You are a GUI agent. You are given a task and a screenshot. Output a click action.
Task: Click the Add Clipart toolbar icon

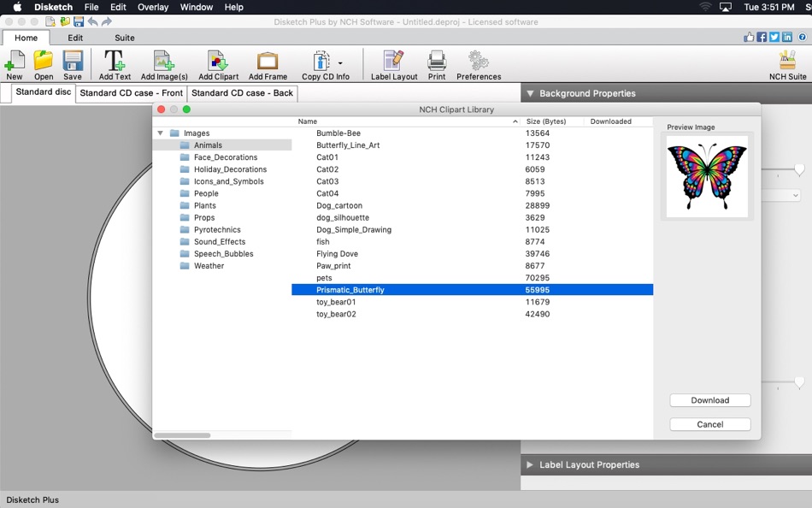[x=218, y=65]
